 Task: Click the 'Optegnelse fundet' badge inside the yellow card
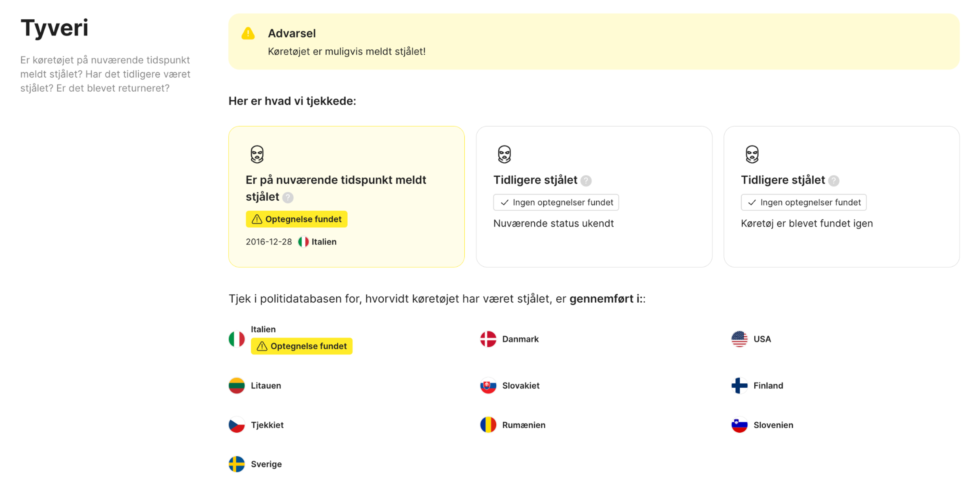[296, 219]
